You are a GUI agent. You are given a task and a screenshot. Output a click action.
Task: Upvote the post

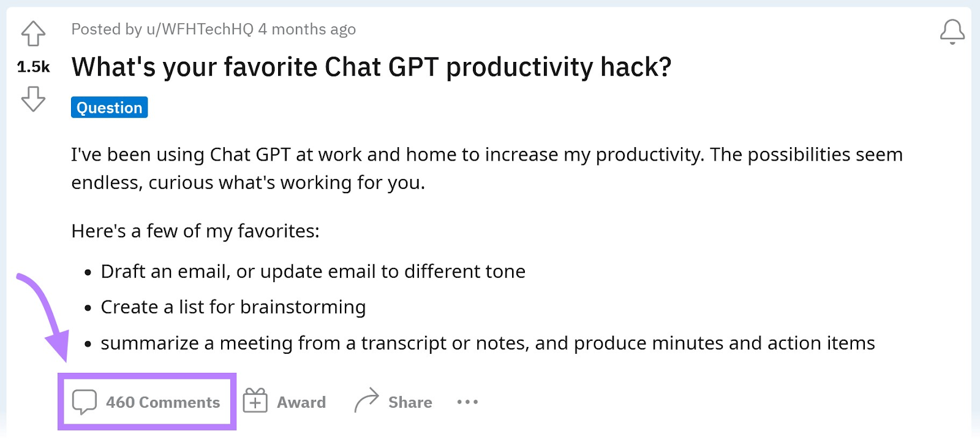click(34, 34)
